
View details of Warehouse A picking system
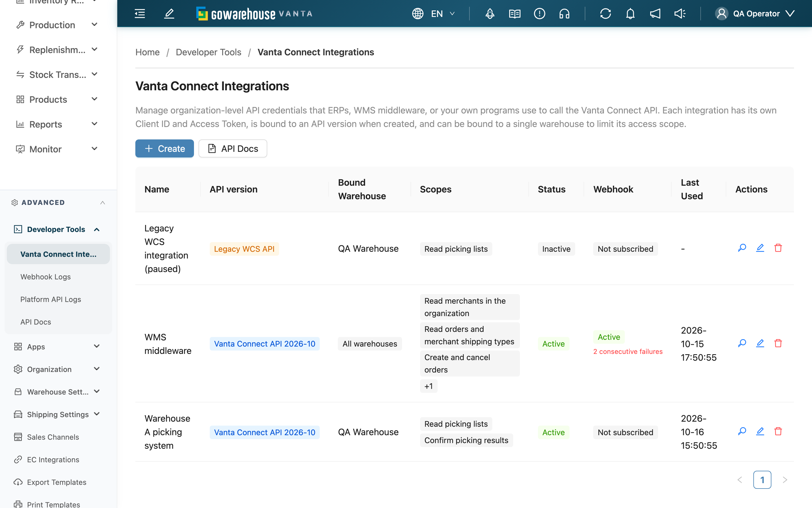(x=742, y=432)
